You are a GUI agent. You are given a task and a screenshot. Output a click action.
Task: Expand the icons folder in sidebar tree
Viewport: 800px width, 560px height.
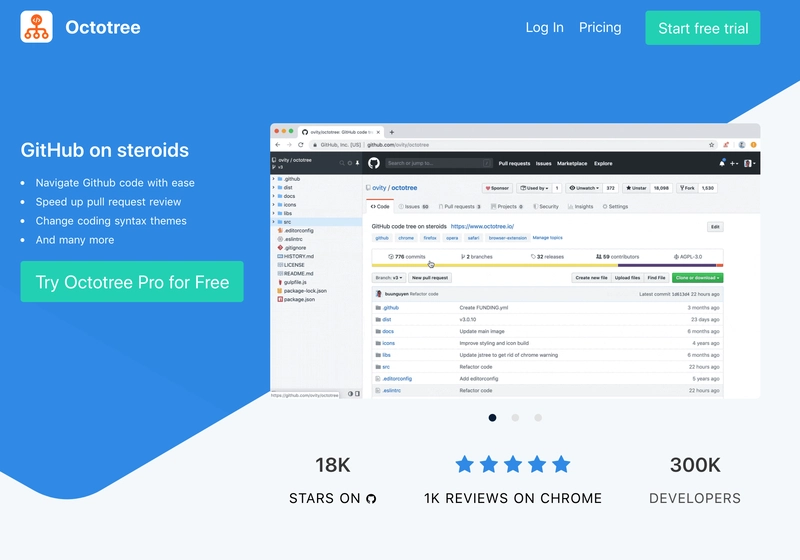pyautogui.click(x=274, y=205)
